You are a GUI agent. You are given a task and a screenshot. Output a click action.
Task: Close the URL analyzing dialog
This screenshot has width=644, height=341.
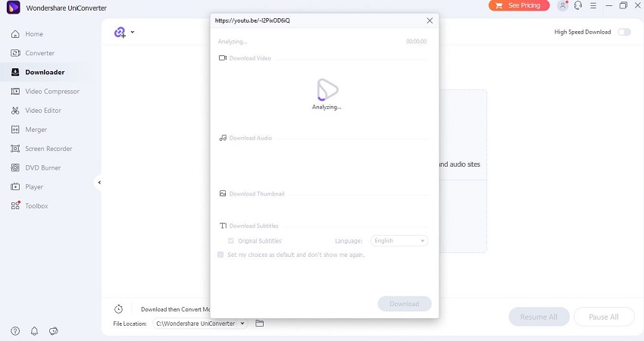tap(430, 20)
